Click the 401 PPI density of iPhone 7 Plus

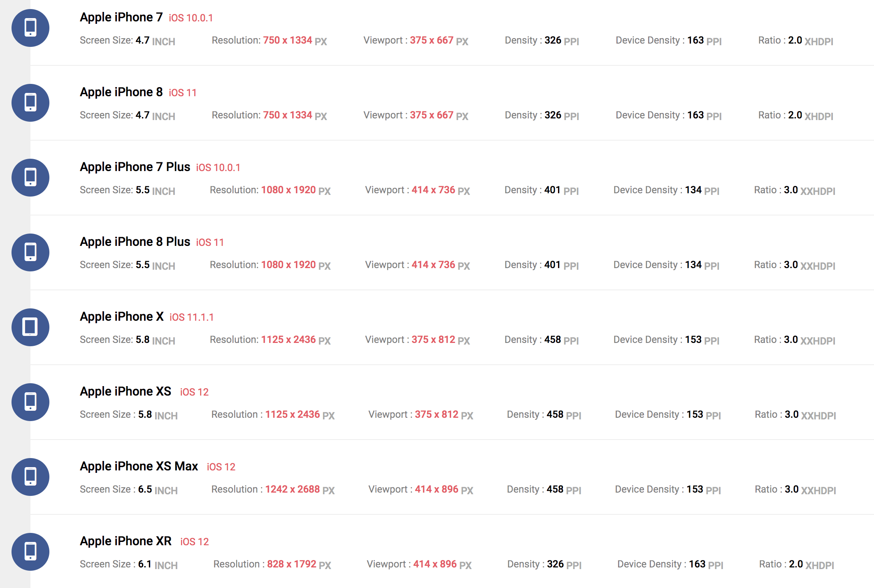click(x=562, y=190)
